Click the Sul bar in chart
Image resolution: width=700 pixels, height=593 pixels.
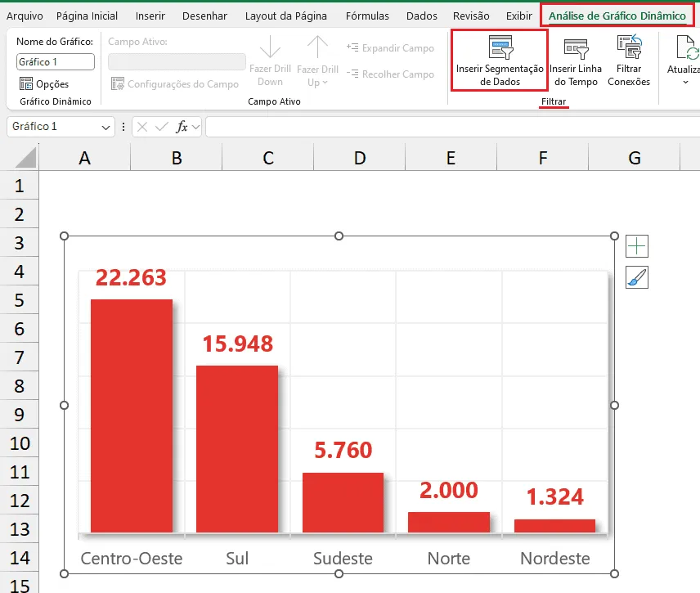(x=237, y=449)
